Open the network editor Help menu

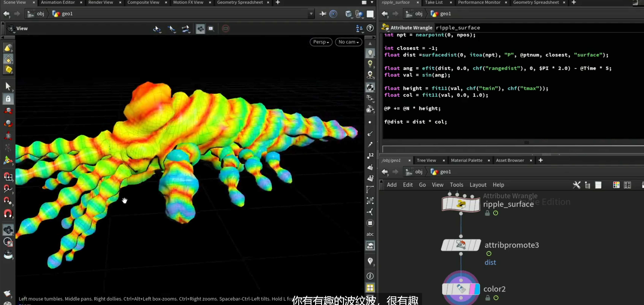pos(498,185)
